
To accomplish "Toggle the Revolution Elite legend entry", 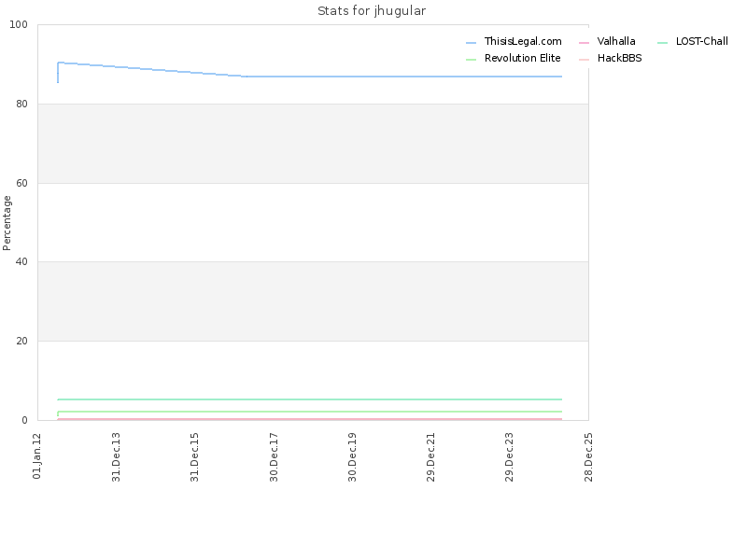I will (514, 58).
